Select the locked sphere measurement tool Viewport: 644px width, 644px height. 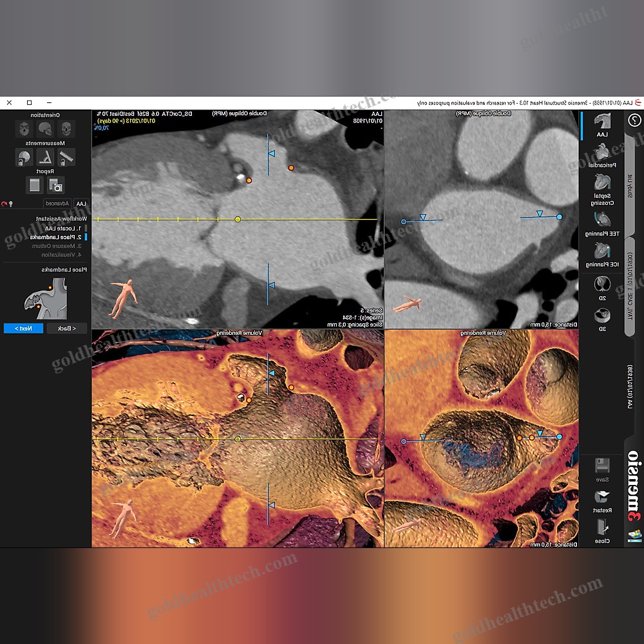[x=24, y=157]
